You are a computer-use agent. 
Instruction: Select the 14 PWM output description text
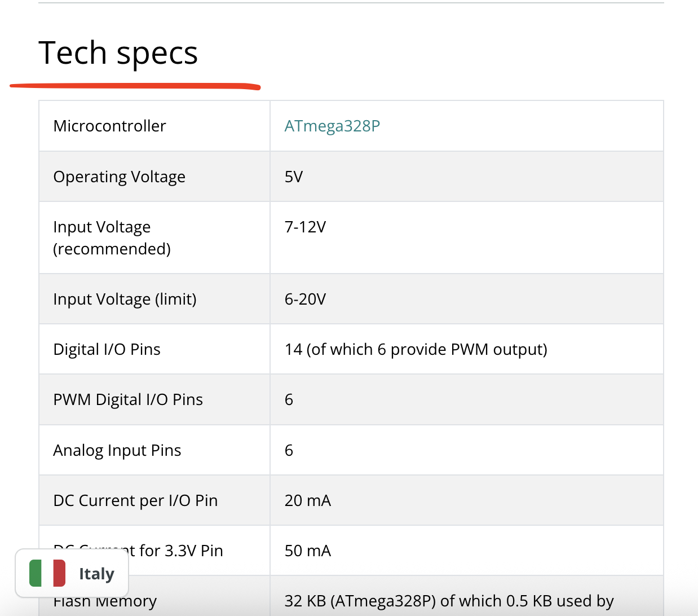(x=416, y=349)
